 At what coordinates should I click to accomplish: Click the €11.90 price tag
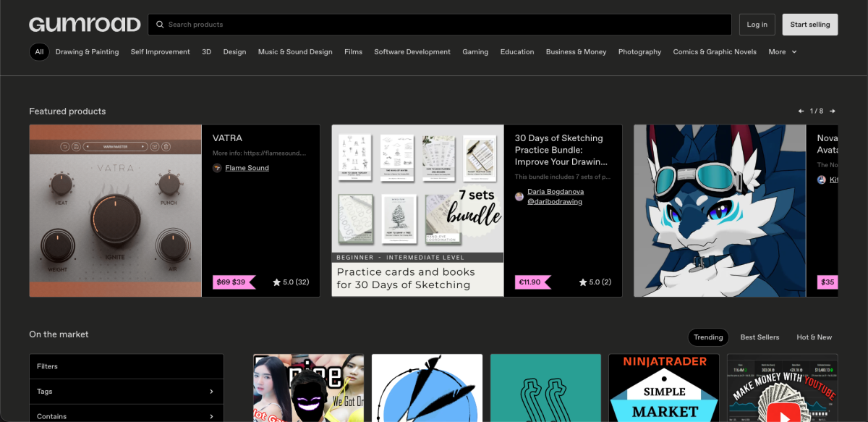tap(533, 282)
